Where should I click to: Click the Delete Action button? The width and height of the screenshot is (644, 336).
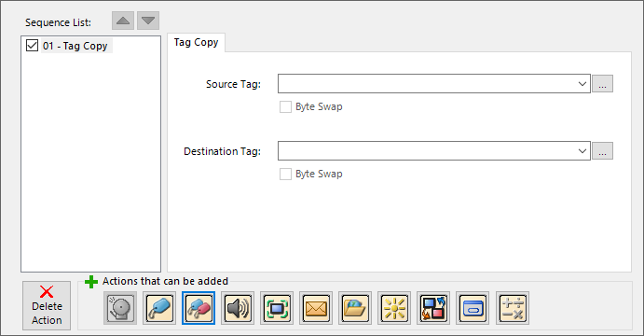(x=47, y=305)
